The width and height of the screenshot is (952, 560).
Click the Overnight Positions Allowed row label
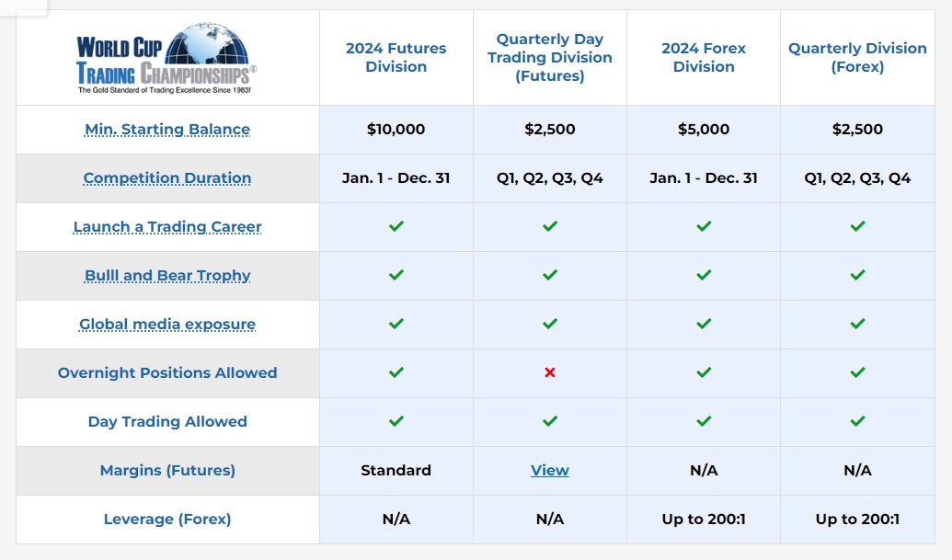tap(167, 372)
